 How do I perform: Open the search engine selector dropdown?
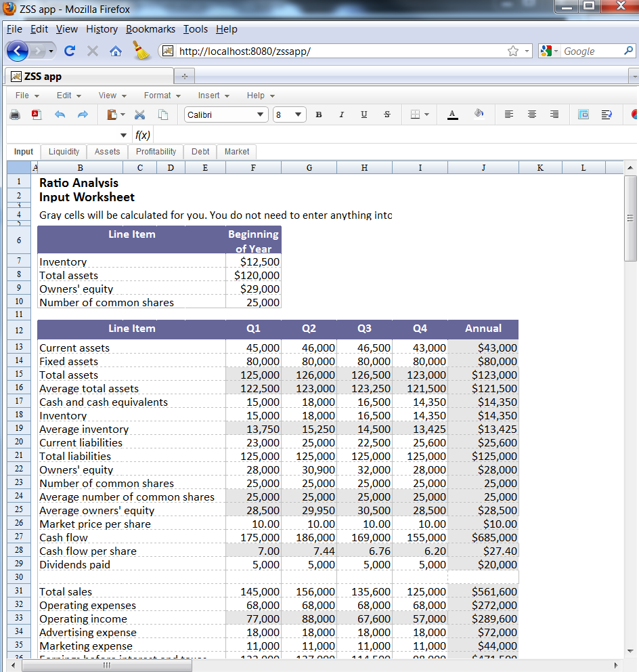coord(550,51)
